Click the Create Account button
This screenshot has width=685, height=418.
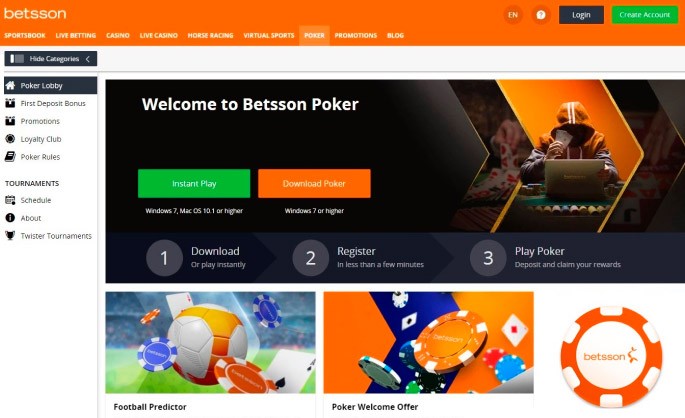(x=645, y=15)
